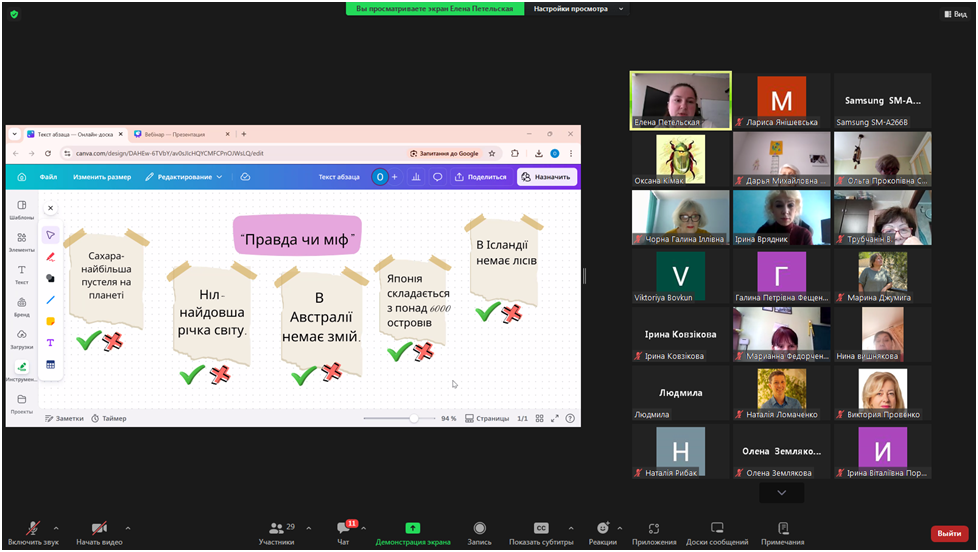Screen dimensions: 978x552
Task: Click the Canva zoom slider
Action: (x=414, y=418)
